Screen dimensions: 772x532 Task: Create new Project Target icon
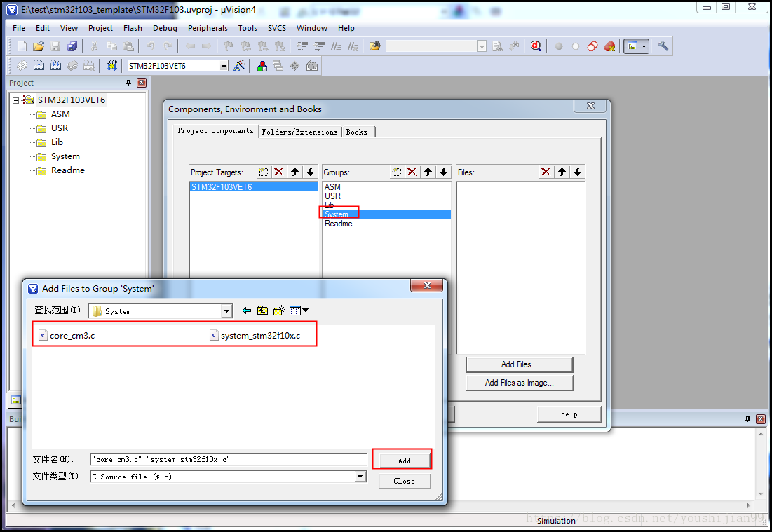pos(264,172)
